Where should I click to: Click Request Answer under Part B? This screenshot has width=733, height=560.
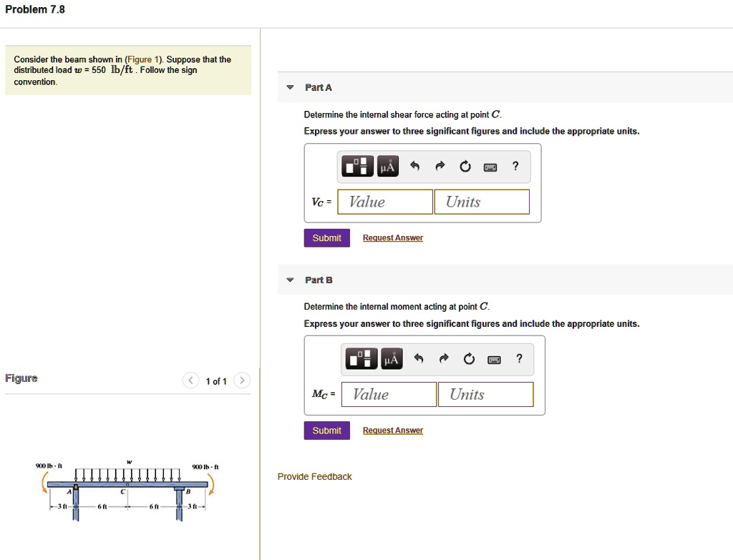coord(392,430)
